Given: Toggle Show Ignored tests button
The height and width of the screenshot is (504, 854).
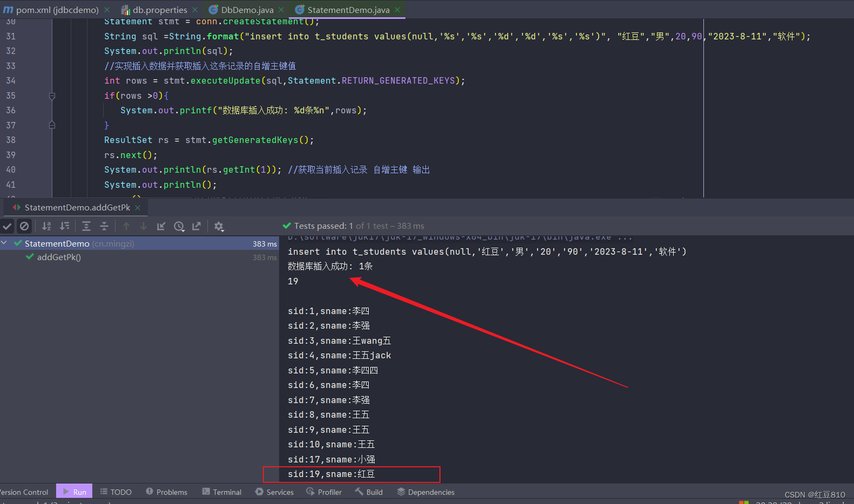Looking at the screenshot, I should coord(24,226).
